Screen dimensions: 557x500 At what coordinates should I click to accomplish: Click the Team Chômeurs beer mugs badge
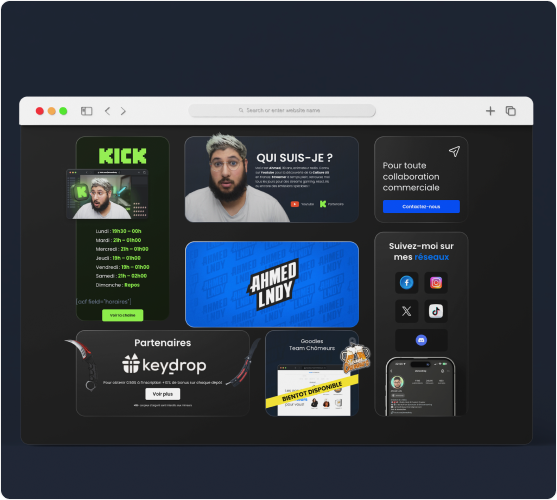pos(355,359)
